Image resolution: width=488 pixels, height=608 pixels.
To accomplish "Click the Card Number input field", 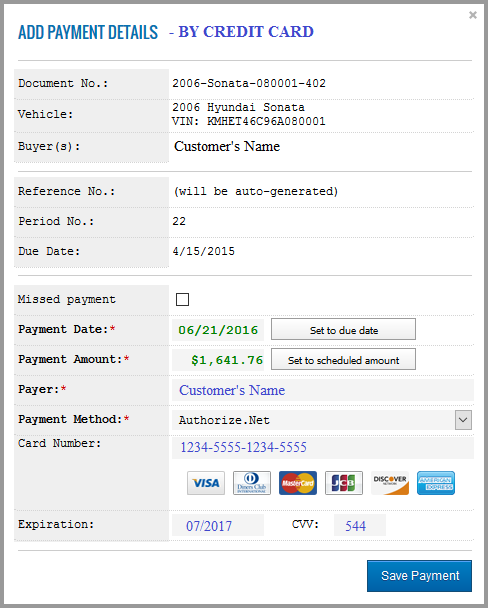I will point(323,447).
